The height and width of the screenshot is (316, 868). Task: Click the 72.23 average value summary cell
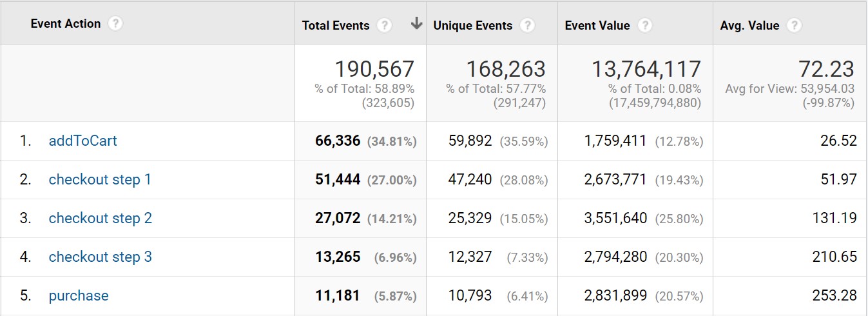pos(826,69)
